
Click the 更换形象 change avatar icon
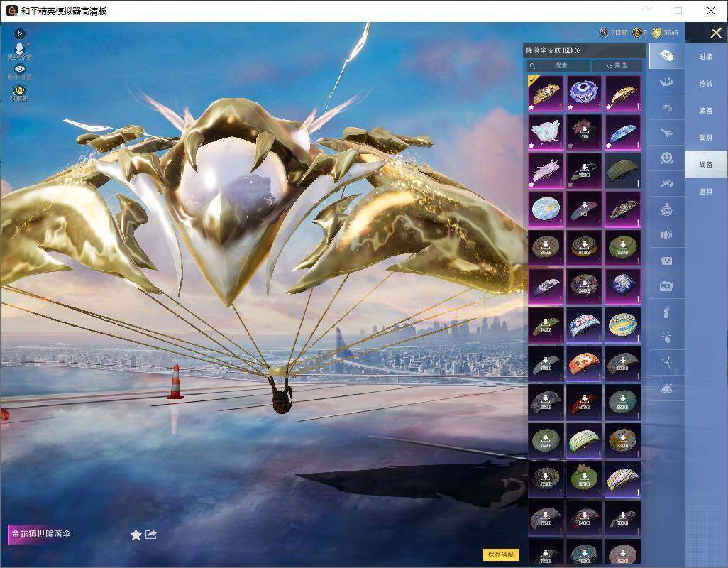pyautogui.click(x=19, y=51)
